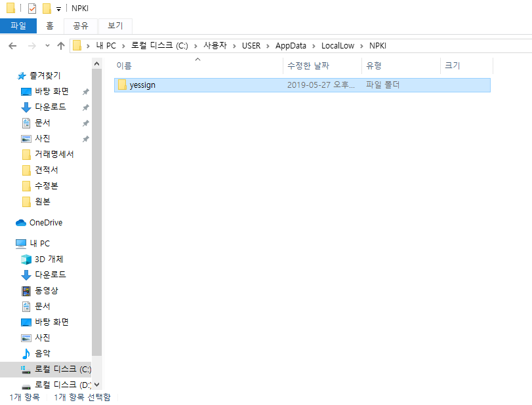Open pinned 문서 under 즐겨찾기

[43, 123]
